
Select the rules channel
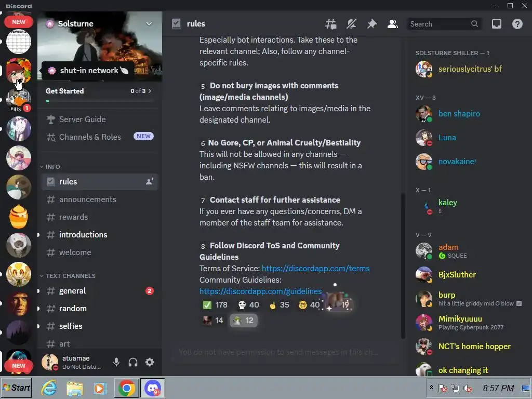point(99,182)
